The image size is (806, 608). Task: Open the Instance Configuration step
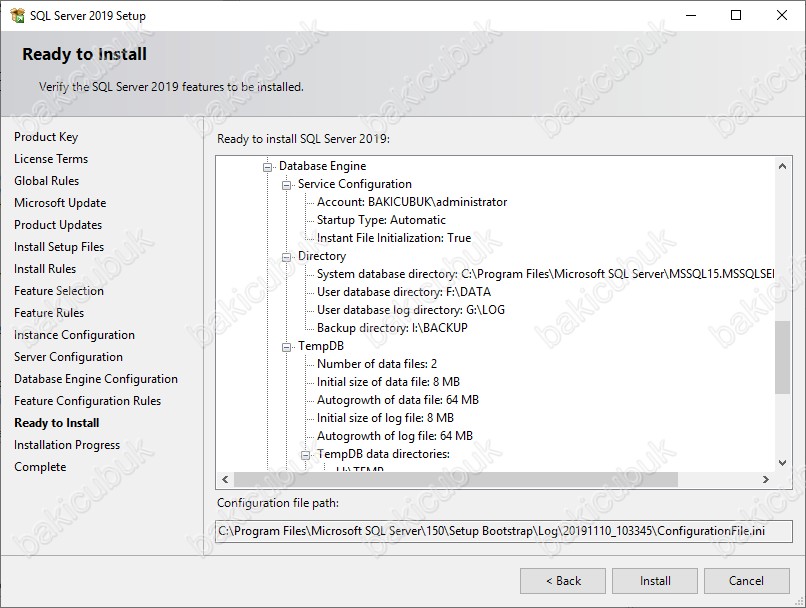(75, 335)
